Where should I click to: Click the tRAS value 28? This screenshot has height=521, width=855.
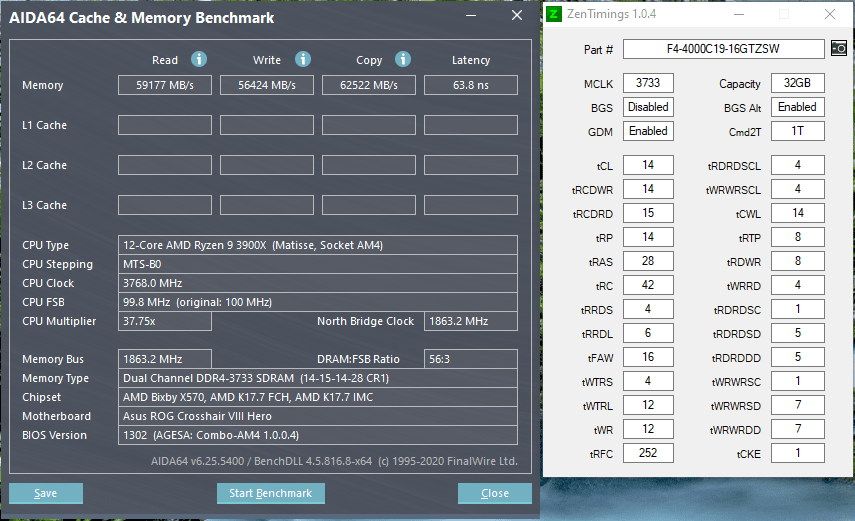tap(648, 261)
